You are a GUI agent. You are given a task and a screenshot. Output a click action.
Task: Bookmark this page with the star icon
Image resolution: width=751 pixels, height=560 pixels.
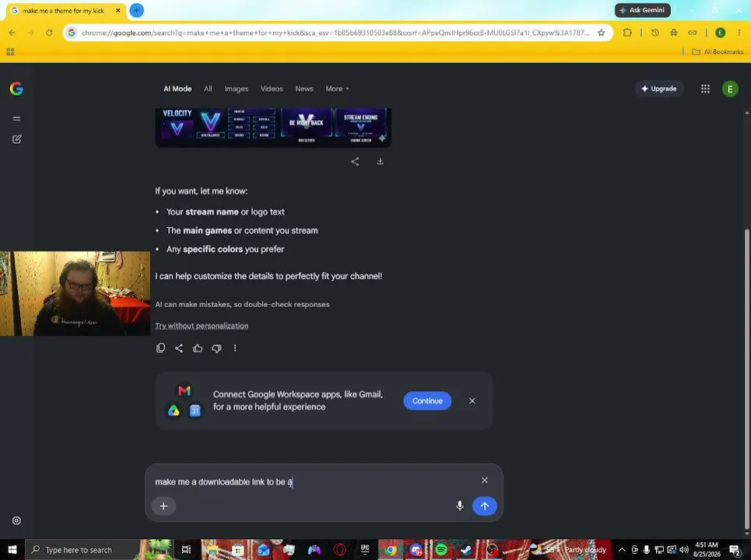[x=601, y=33]
